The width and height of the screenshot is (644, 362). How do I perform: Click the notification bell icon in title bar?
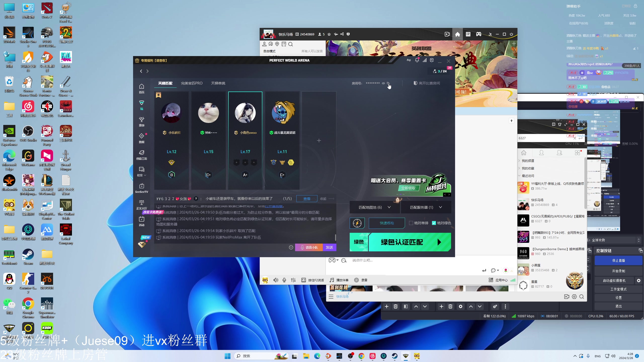point(417,60)
